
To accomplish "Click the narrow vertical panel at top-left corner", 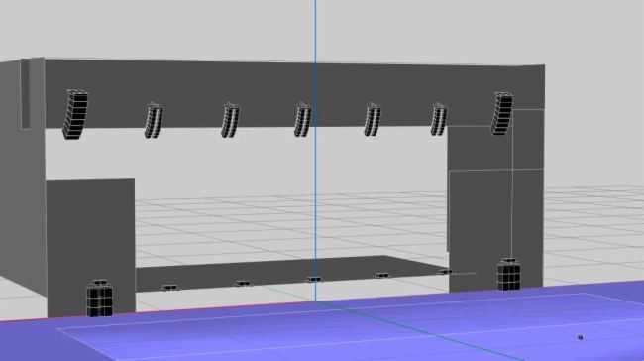I will (25, 93).
